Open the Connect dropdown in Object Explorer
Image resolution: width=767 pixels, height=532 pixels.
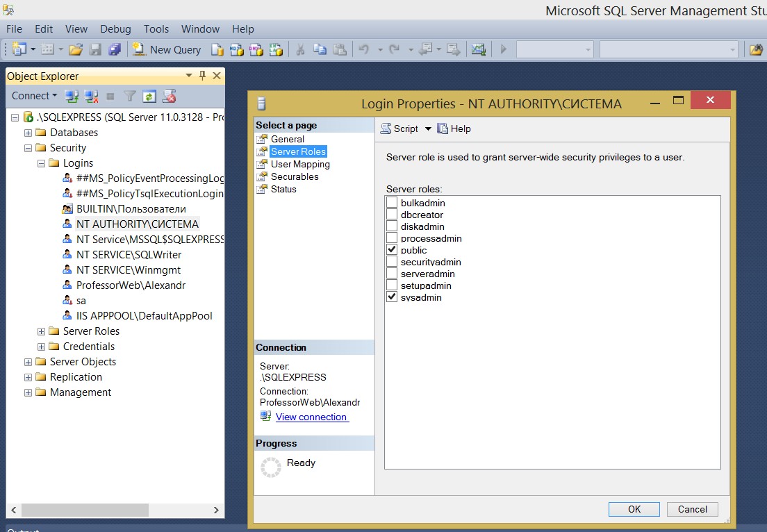coord(34,96)
